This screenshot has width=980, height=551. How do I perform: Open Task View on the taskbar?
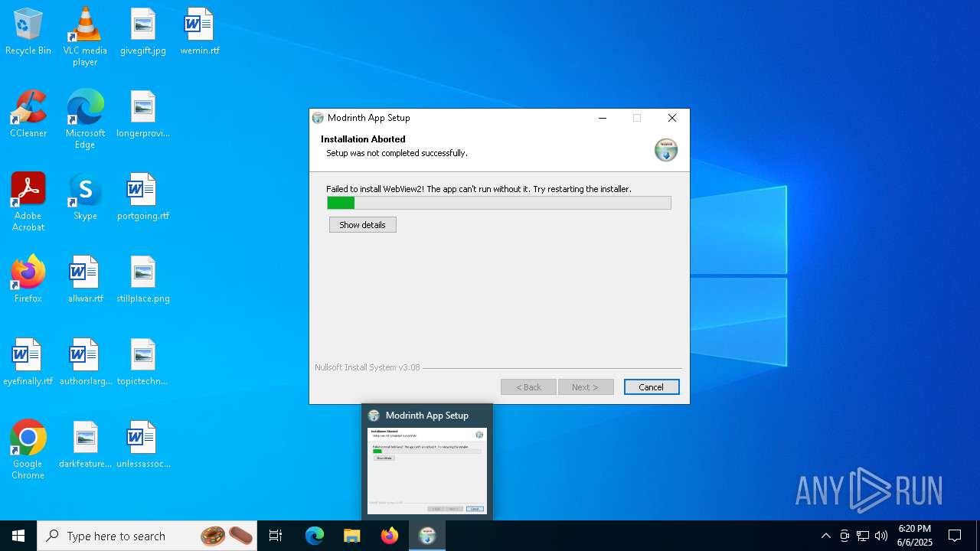click(276, 536)
